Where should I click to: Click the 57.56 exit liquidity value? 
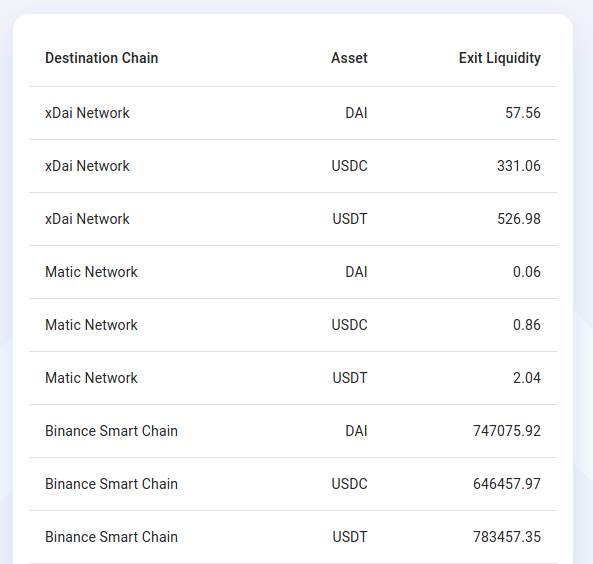(523, 113)
